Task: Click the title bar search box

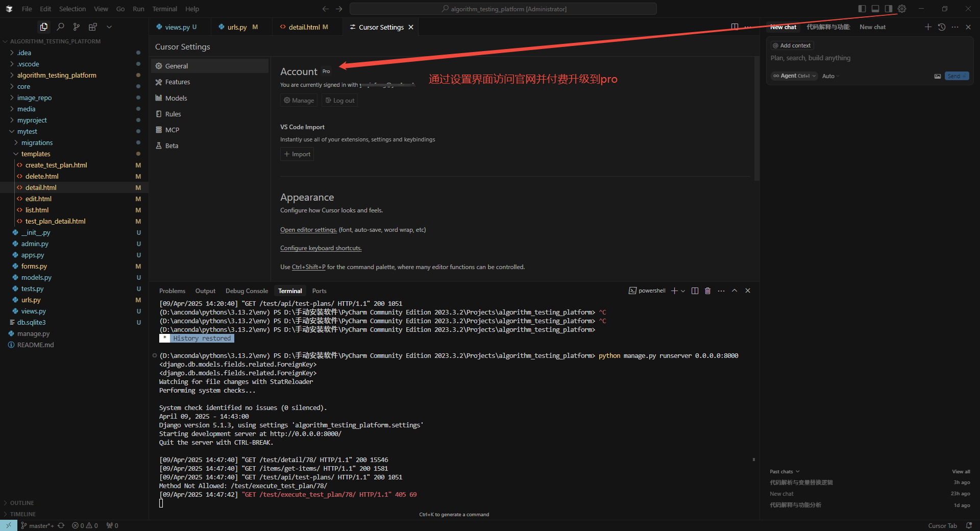Action: point(503,9)
